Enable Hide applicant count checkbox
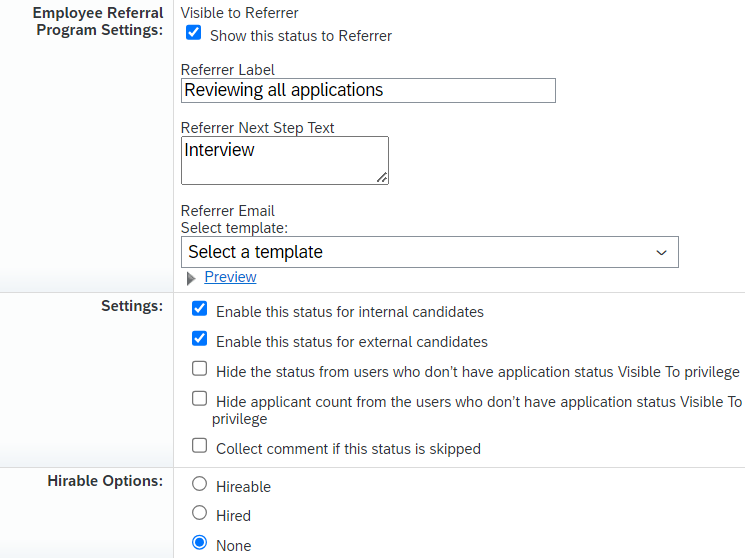This screenshot has height=558, width=745. [200, 400]
